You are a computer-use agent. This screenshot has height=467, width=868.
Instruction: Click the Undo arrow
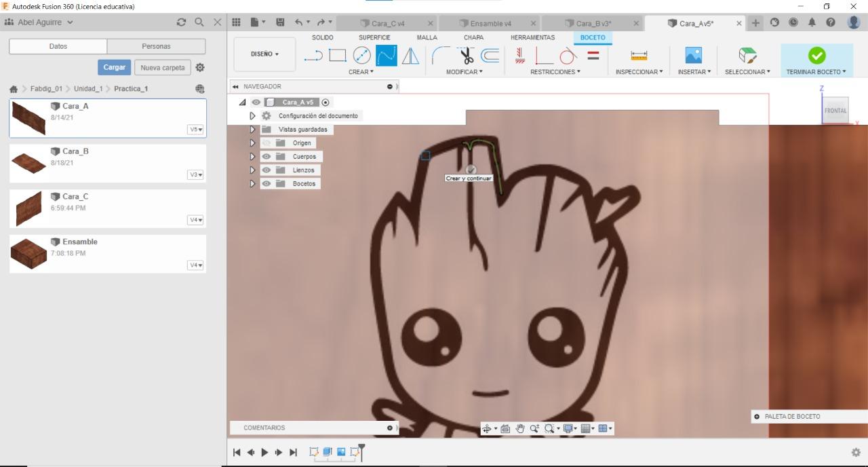[x=299, y=22]
